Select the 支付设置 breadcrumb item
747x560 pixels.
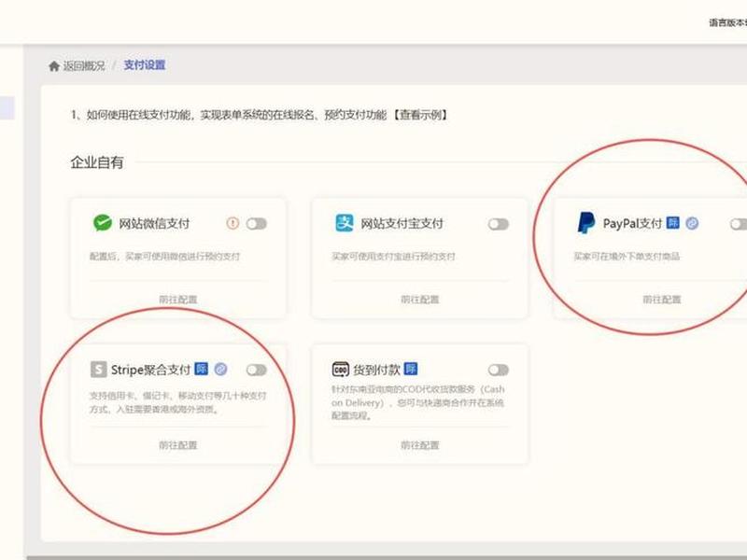[145, 65]
